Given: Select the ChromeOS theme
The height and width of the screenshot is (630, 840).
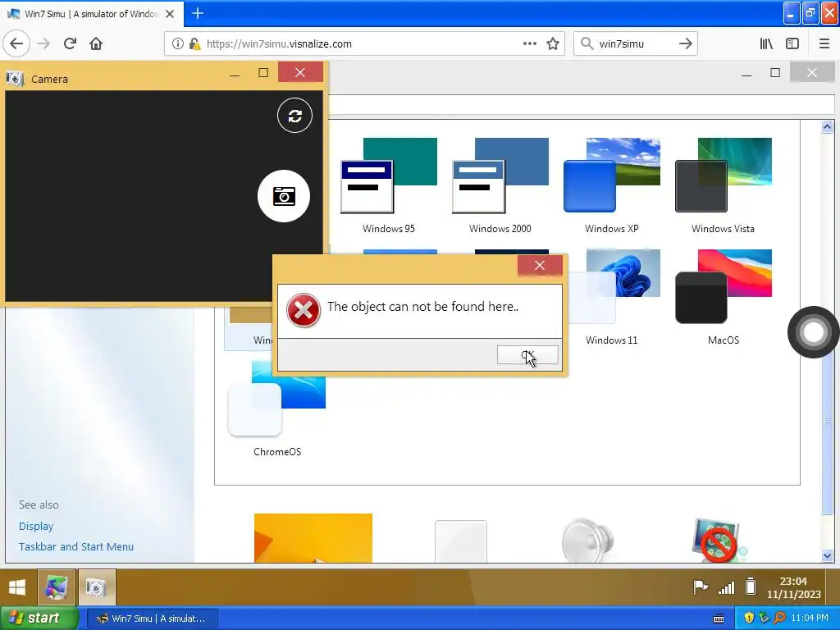Looking at the screenshot, I should click(277, 409).
